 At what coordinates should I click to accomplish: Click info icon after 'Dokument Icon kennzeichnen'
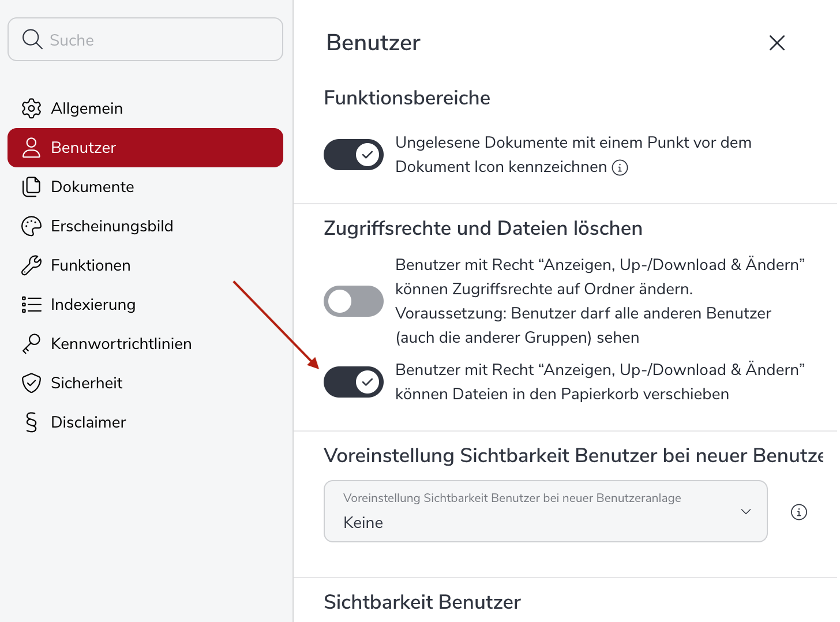click(620, 167)
